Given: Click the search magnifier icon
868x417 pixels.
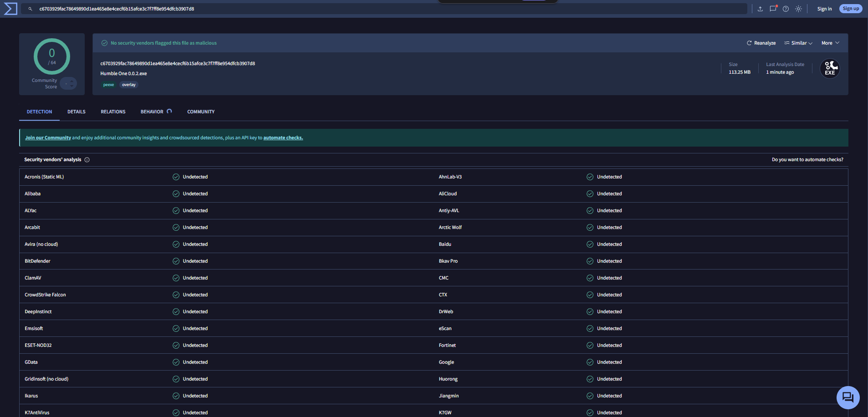Looking at the screenshot, I should point(30,9).
